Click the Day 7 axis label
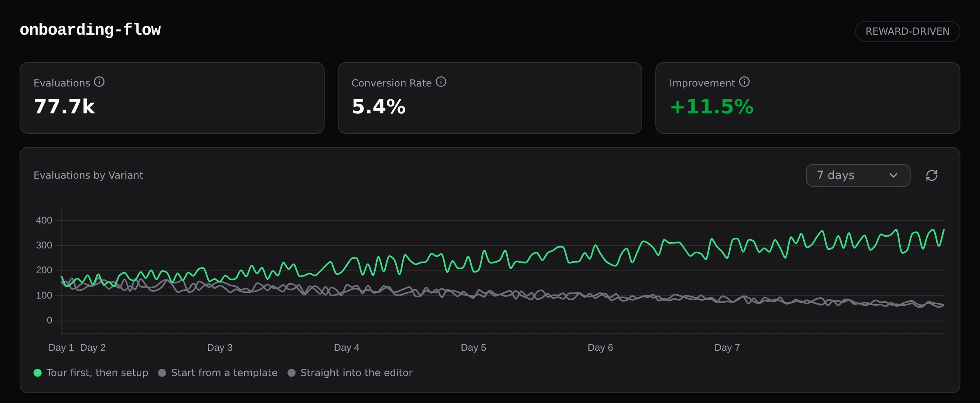 727,348
